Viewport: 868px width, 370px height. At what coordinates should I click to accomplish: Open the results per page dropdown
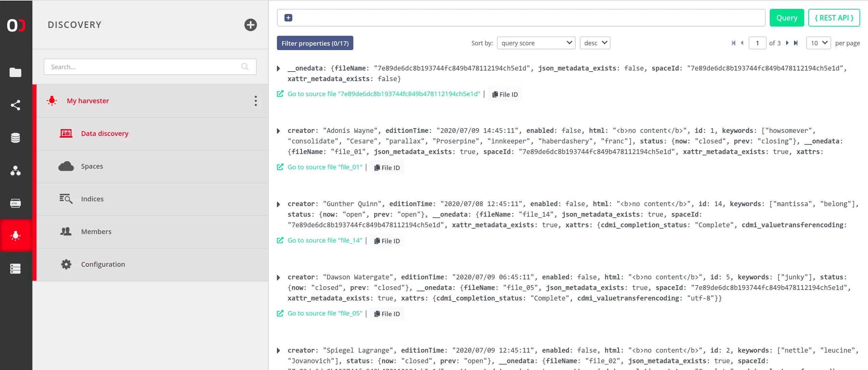(x=818, y=43)
